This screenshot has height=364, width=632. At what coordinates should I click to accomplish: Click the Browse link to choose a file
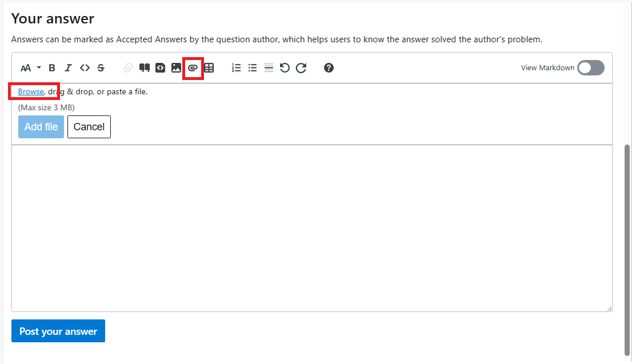point(30,91)
